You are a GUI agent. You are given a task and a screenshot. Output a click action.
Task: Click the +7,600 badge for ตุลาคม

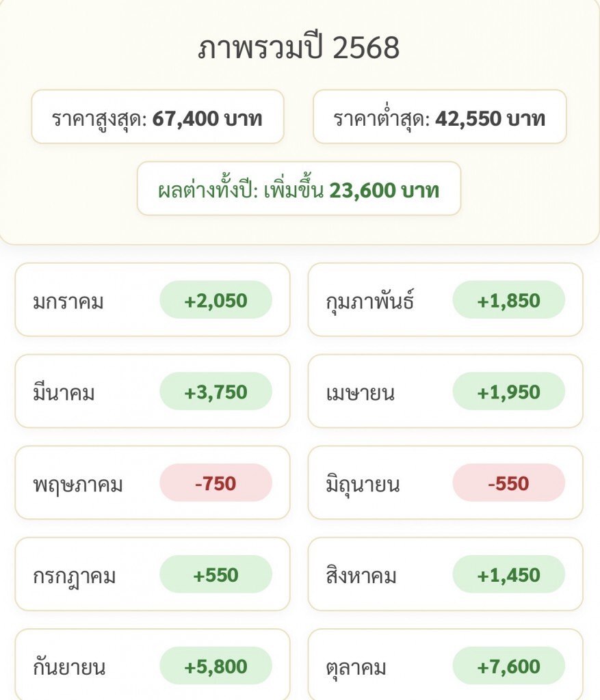click(509, 667)
